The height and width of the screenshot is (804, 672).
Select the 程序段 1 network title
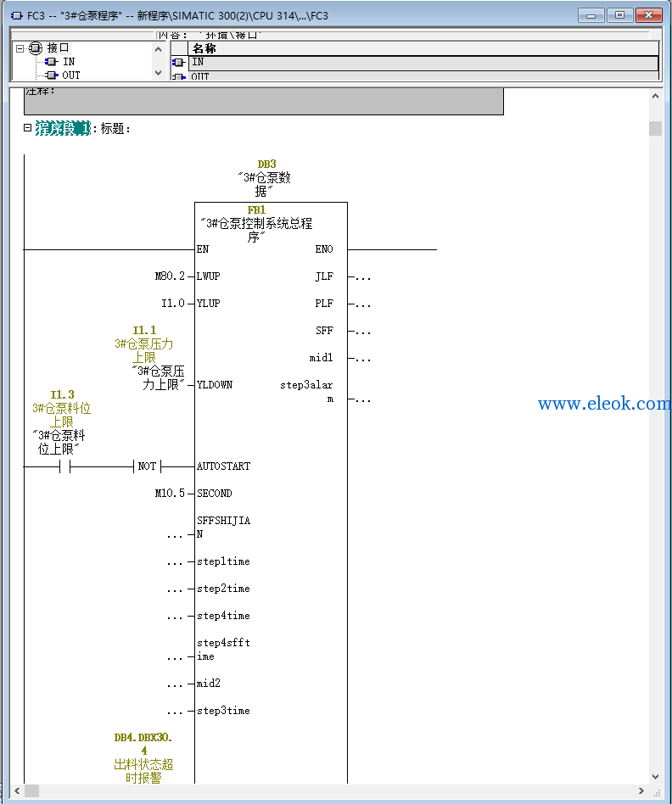click(x=63, y=128)
